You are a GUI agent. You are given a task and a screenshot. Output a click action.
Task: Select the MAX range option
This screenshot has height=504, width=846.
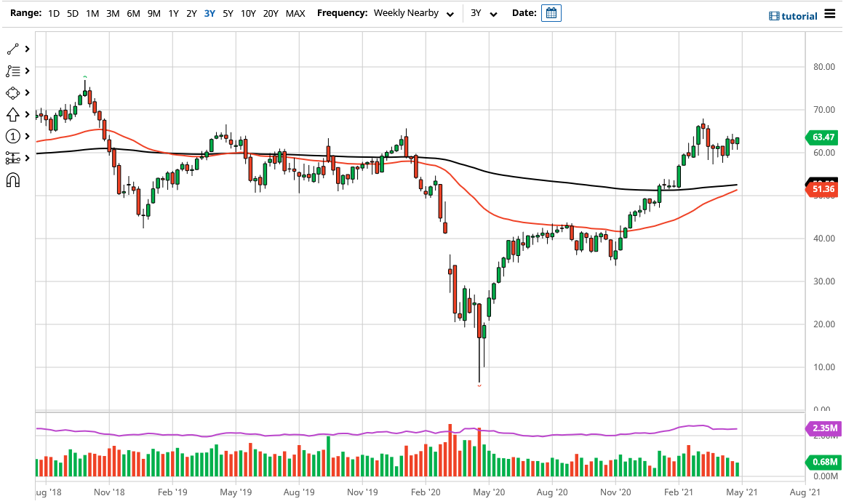click(295, 13)
